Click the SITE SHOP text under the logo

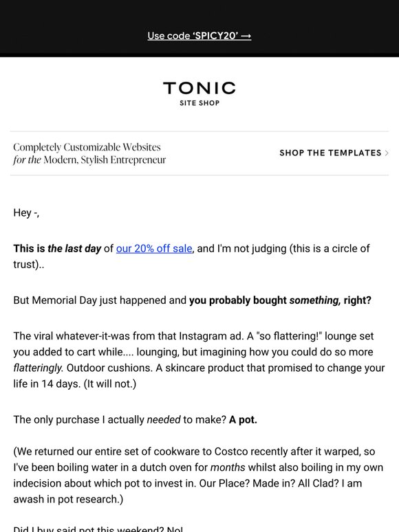(x=199, y=103)
